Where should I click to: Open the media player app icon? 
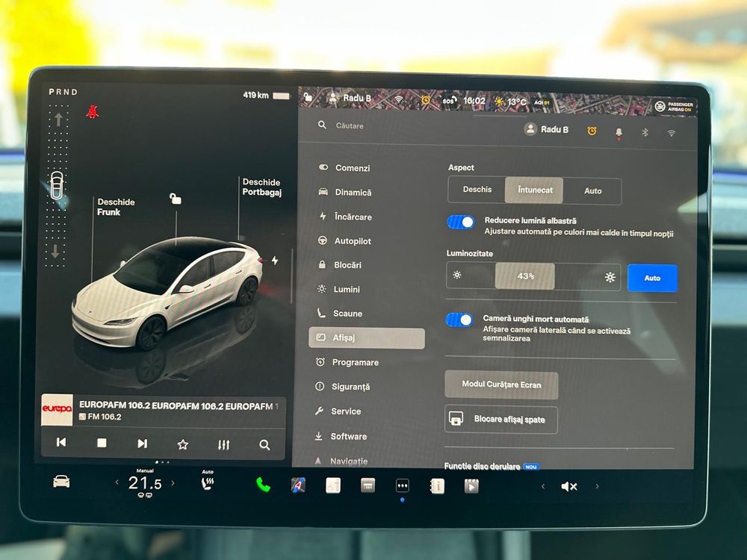pyautogui.click(x=471, y=486)
